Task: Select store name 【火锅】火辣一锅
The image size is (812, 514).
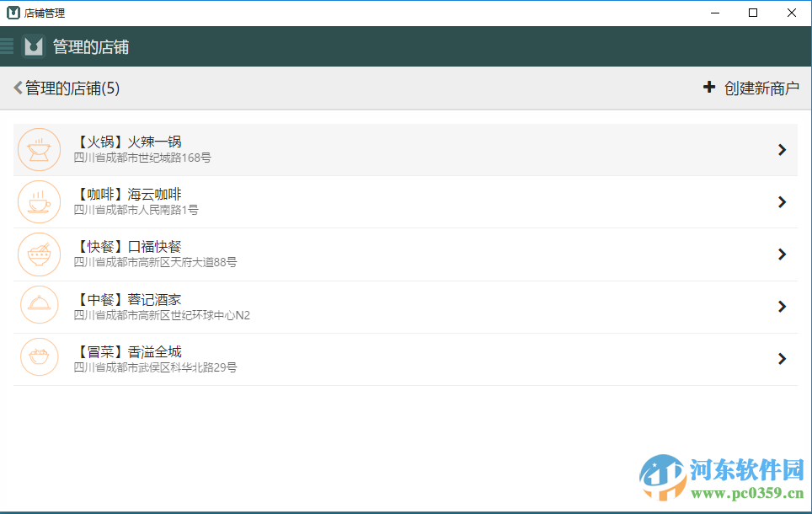Action: coord(128,142)
